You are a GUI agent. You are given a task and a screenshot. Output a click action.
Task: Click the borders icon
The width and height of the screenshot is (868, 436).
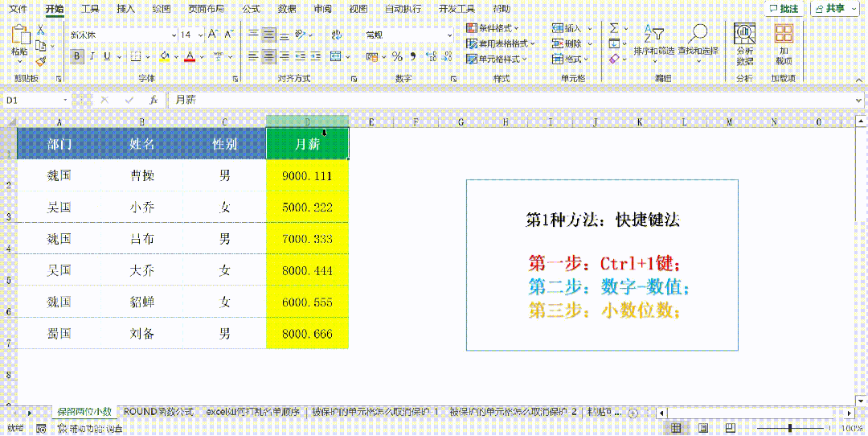(x=136, y=56)
